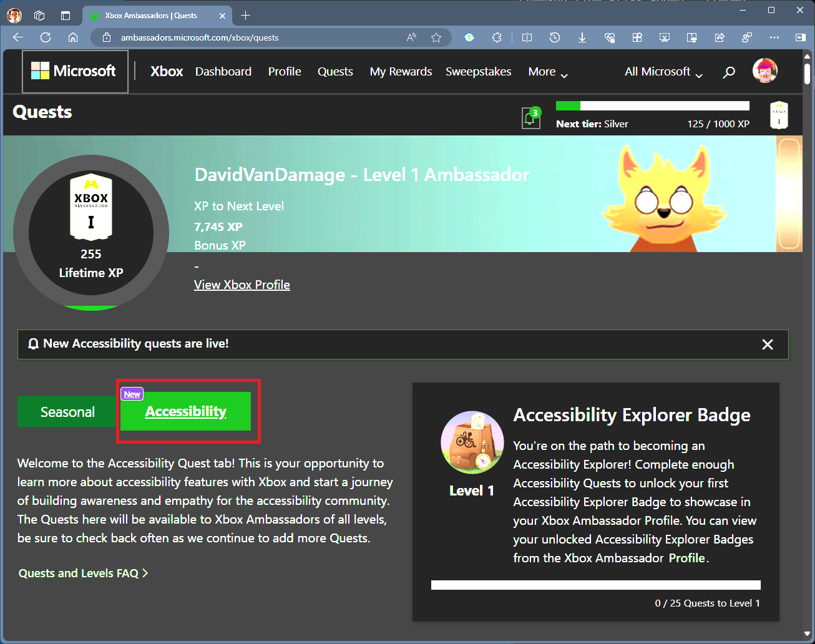The width and height of the screenshot is (815, 644).
Task: Click the scrollbar down arrow
Action: coord(808,634)
